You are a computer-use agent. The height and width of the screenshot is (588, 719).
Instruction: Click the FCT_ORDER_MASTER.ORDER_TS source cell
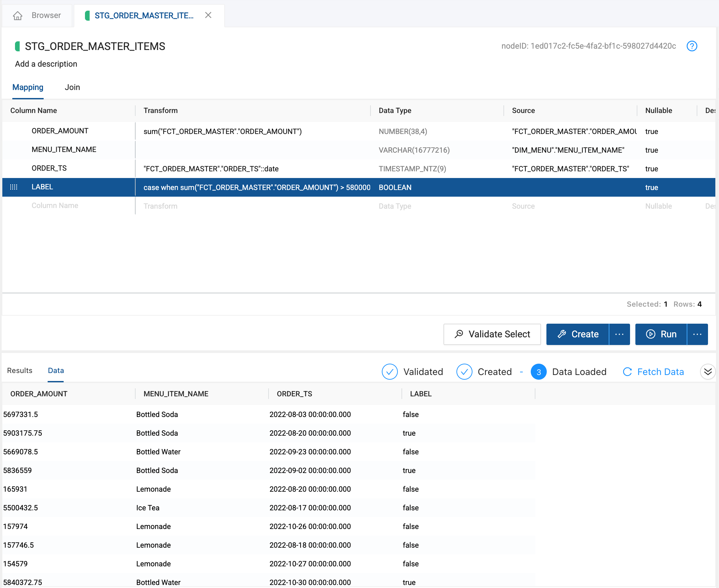click(x=570, y=169)
